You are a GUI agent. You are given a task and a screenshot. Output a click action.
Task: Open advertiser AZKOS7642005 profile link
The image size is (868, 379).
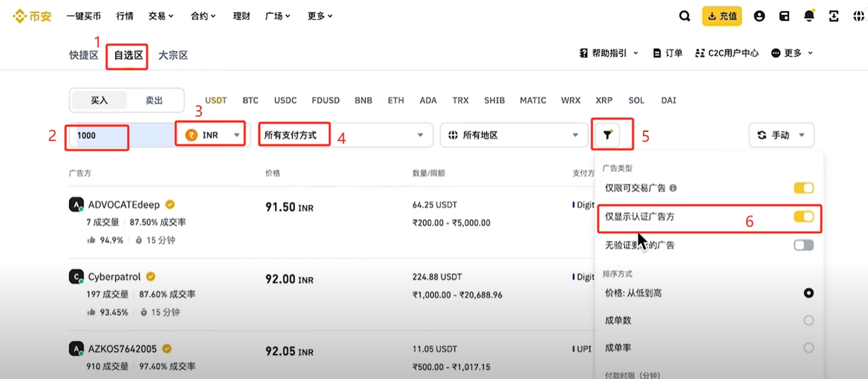[123, 349]
